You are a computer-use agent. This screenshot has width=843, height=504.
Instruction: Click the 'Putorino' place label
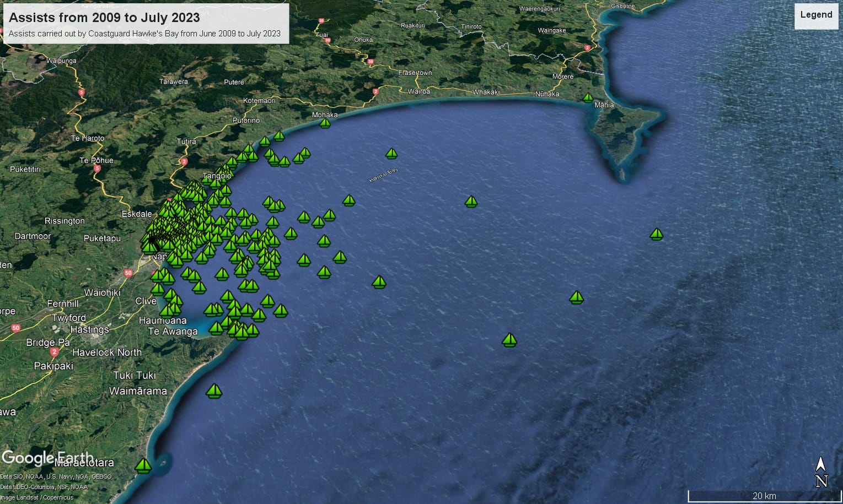coord(246,120)
